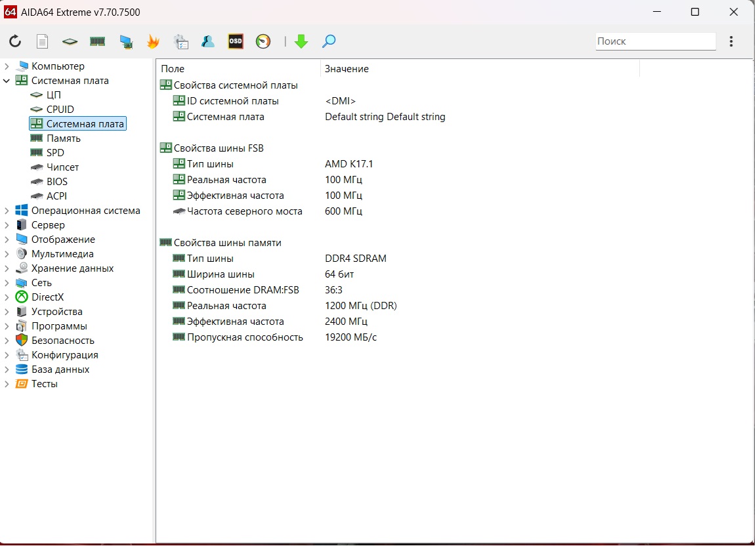Image resolution: width=756 pixels, height=546 pixels.
Task: Click the Поиск search field
Action: click(654, 41)
